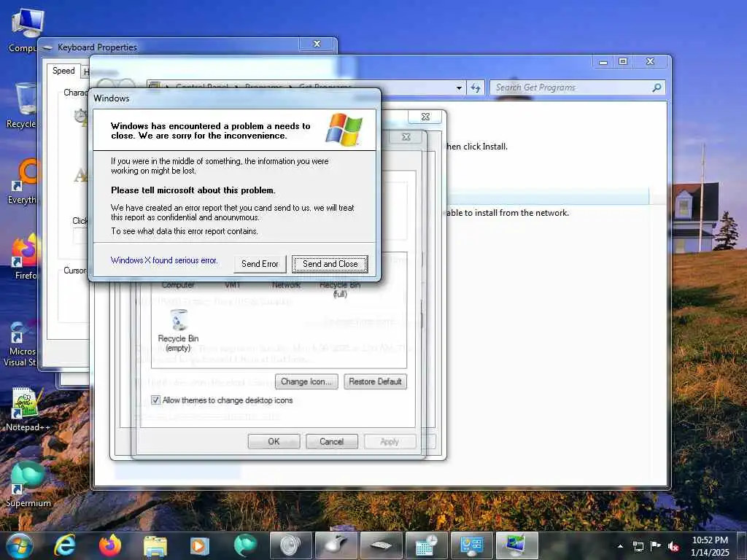Image resolution: width=747 pixels, height=560 pixels.
Task: Switch to the Sound speaker taskbar window
Action: [x=290, y=545]
